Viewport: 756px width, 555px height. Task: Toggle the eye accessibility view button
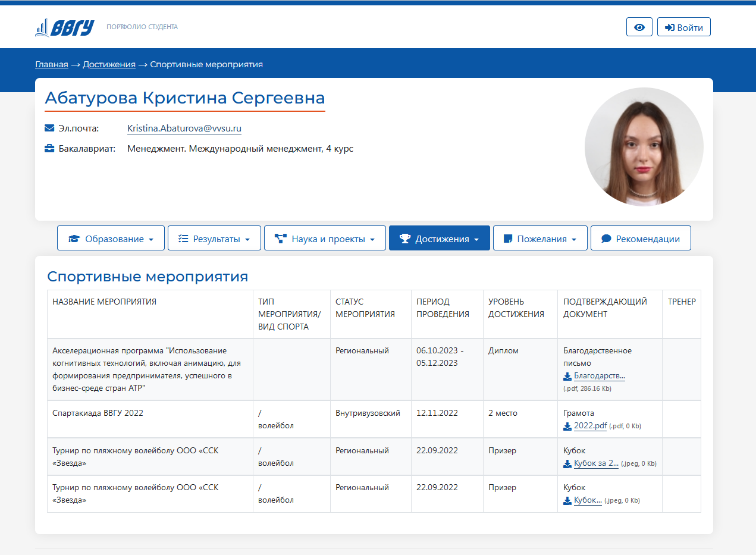point(639,27)
